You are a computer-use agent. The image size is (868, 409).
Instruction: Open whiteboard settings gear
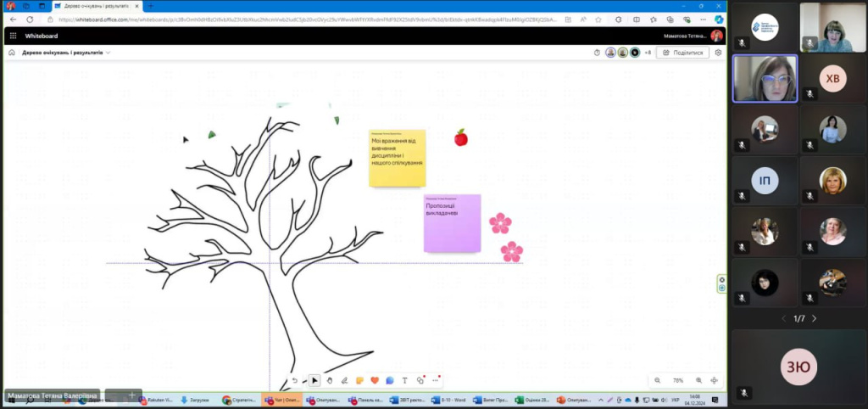(718, 53)
